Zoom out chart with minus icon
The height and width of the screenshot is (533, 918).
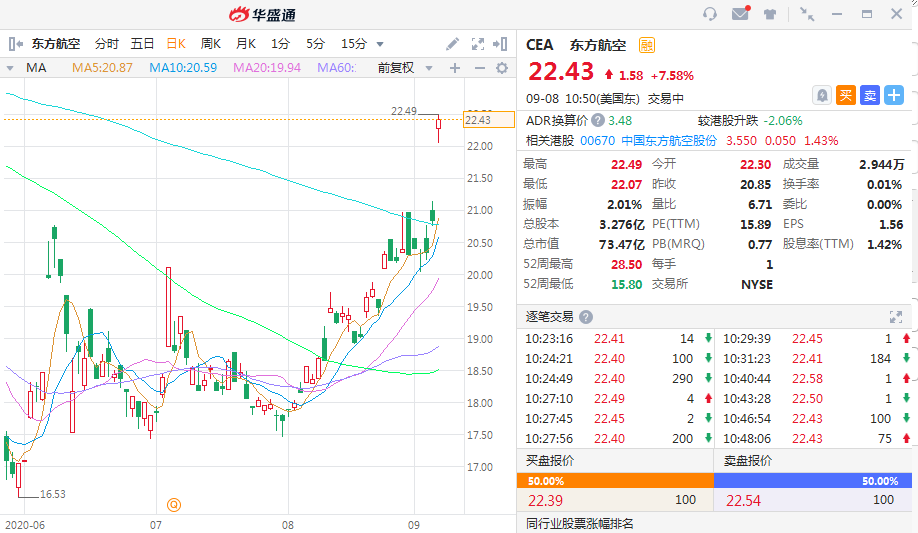(x=479, y=68)
